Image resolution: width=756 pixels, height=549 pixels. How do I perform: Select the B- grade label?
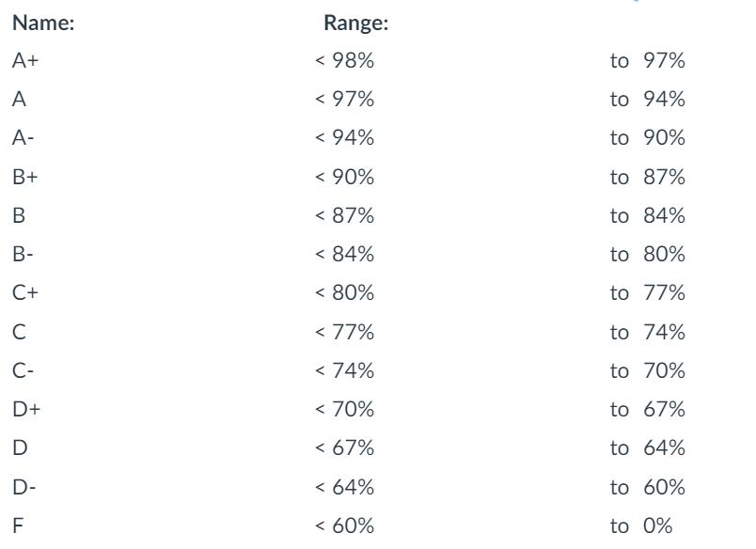(x=24, y=254)
